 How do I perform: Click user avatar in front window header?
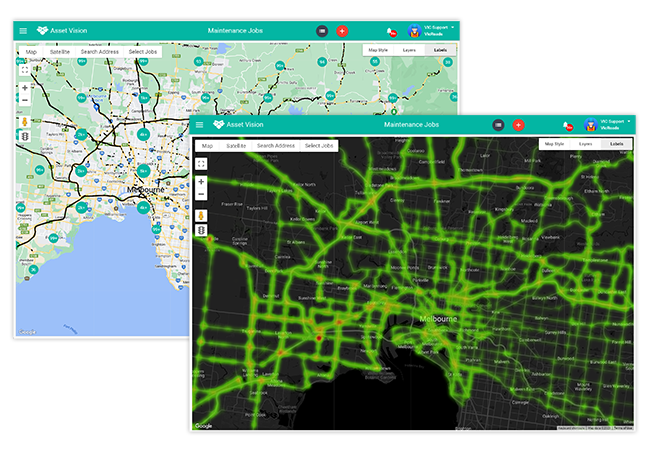pos(590,125)
